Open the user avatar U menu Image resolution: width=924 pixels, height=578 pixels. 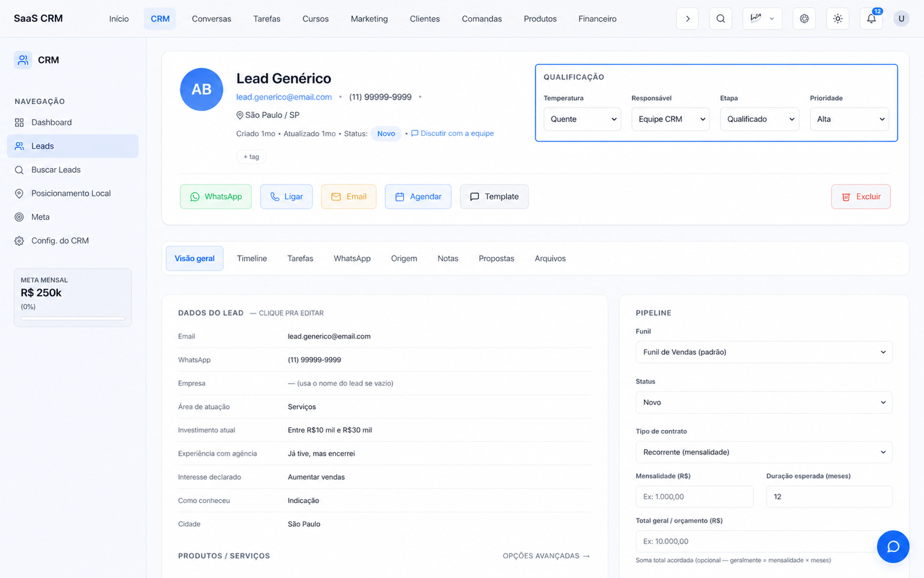[x=901, y=18]
